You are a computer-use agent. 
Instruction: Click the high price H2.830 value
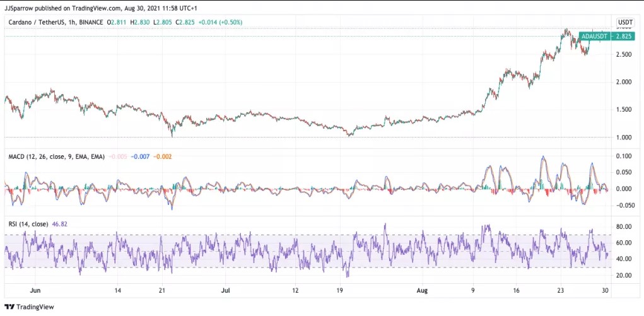tap(141, 22)
